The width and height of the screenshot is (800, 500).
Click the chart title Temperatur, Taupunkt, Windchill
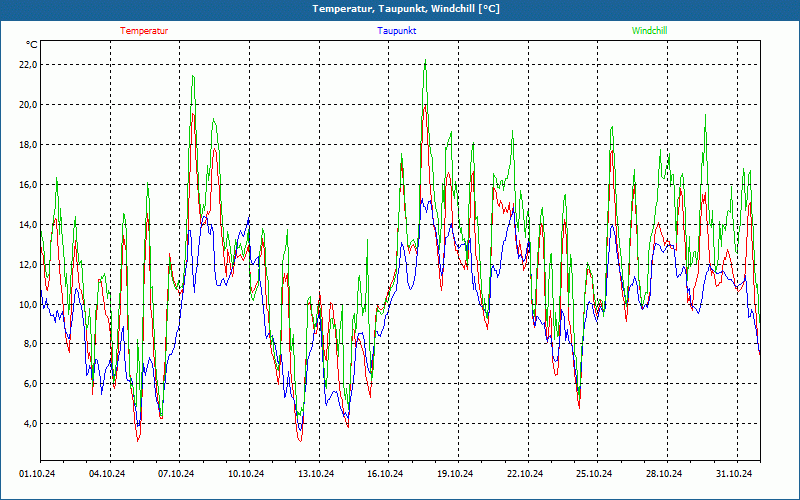[x=406, y=9]
